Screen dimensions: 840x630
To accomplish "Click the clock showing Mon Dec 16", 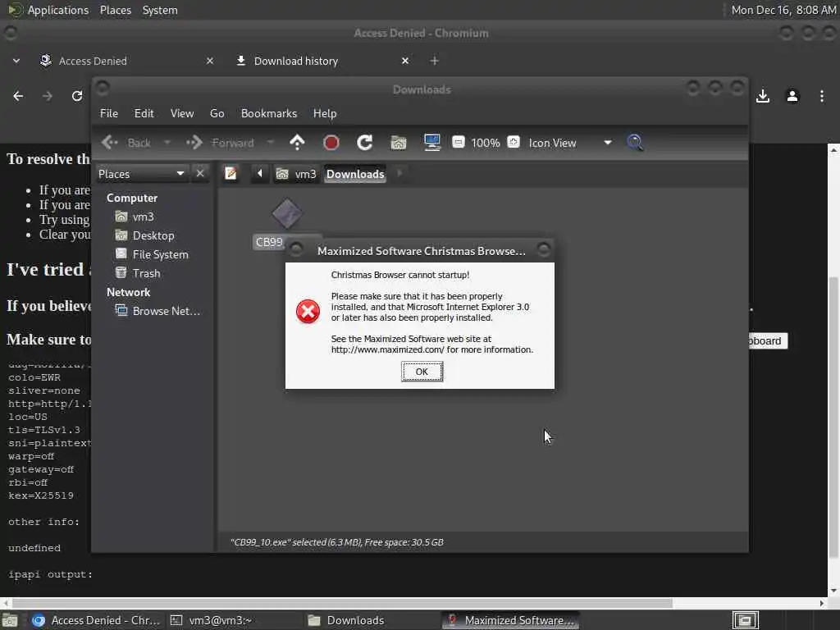I will 783,10.
